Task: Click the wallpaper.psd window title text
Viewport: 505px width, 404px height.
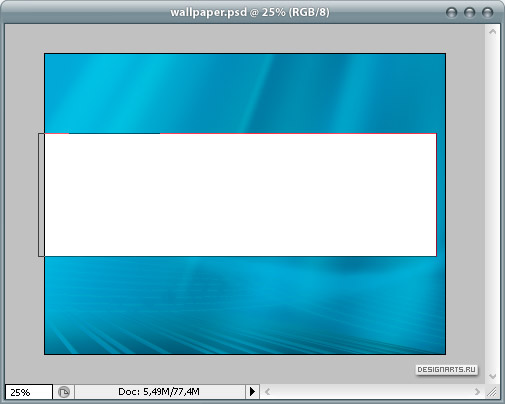Action: pyautogui.click(x=250, y=12)
